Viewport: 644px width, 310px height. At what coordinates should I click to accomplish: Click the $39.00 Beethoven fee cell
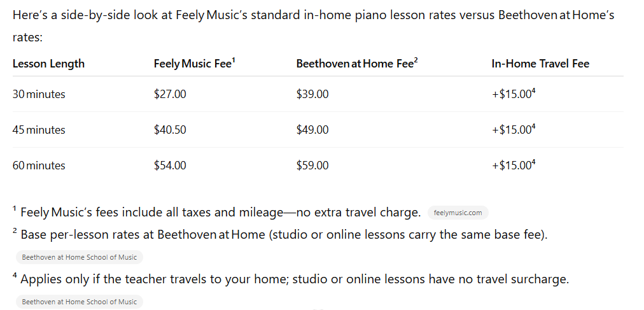(x=312, y=94)
